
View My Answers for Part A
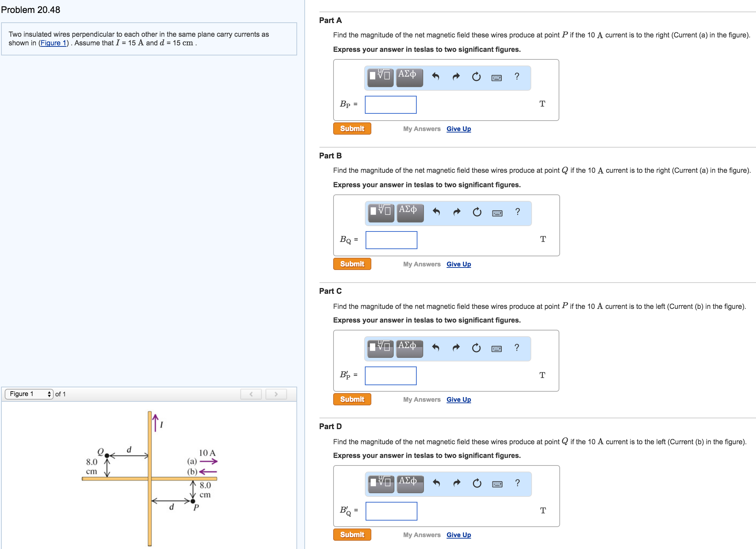click(422, 129)
